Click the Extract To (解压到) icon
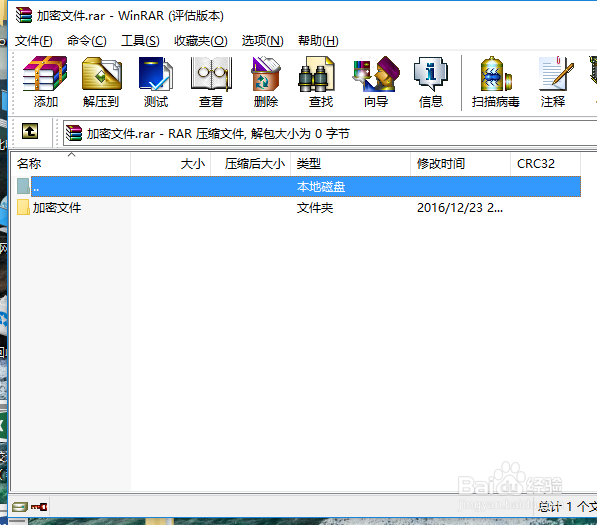The width and height of the screenshot is (597, 525). (101, 81)
